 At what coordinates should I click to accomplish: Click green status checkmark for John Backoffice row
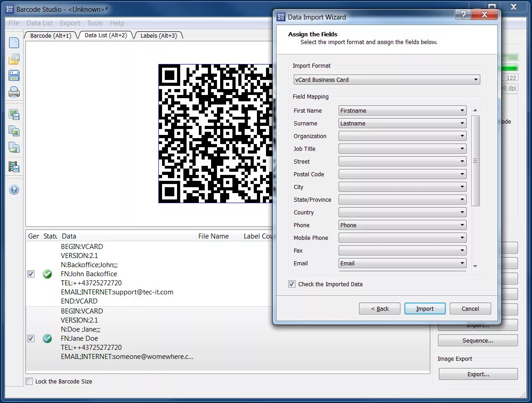point(47,274)
